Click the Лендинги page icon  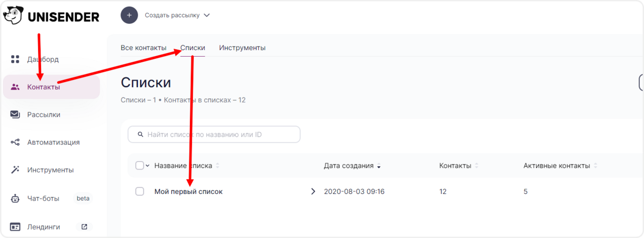point(15,227)
